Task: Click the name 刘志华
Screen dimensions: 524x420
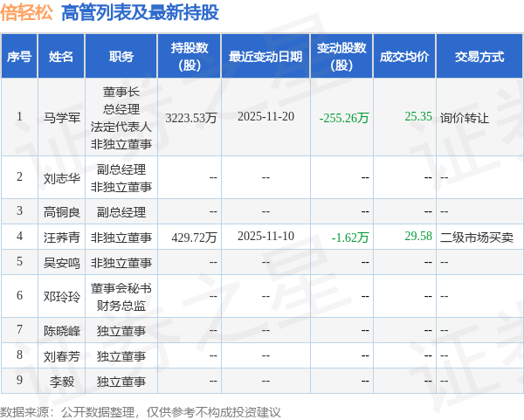Action: [x=62, y=178]
